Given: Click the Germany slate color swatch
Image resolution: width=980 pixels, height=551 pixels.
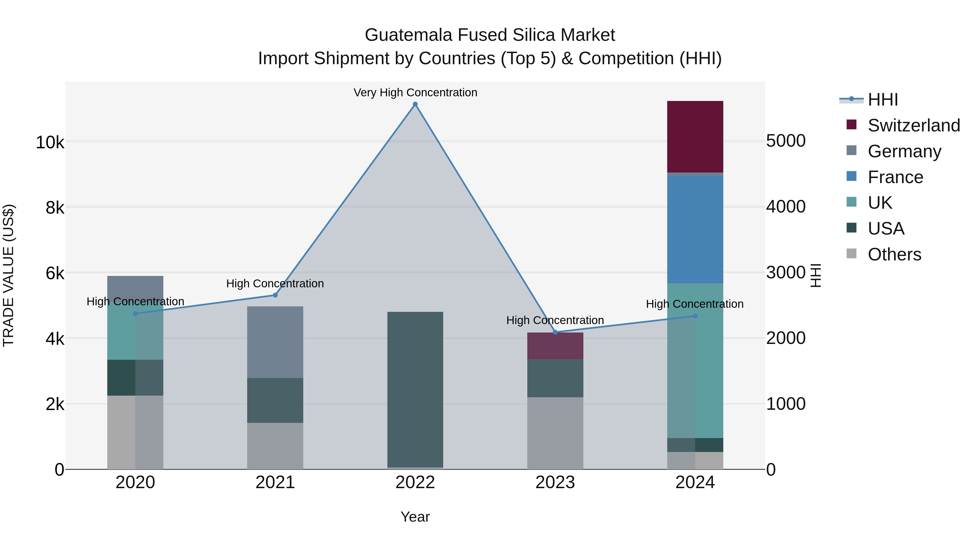Looking at the screenshot, I should 852,150.
